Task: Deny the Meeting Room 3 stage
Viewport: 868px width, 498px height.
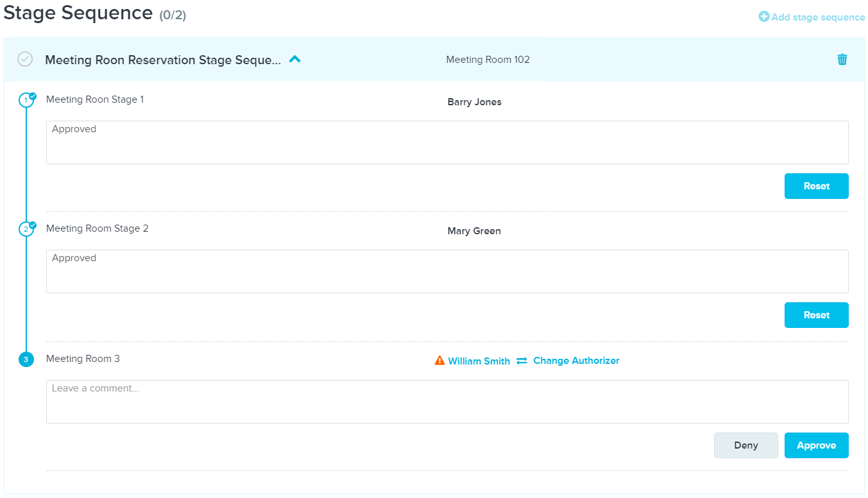Action: pos(746,445)
